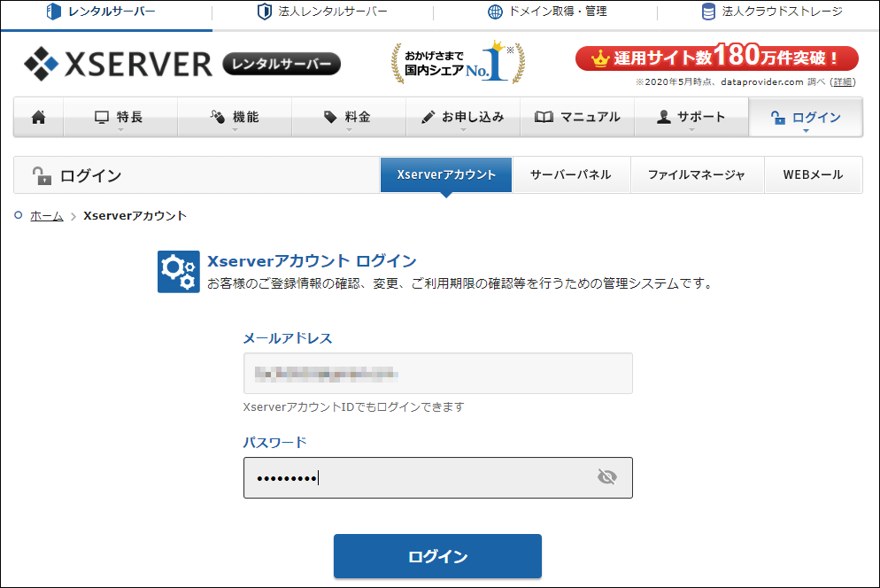Viewport: 880px width, 588px height.
Task: Open the 法人クラウドストレージ top service tab
Action: (x=772, y=12)
